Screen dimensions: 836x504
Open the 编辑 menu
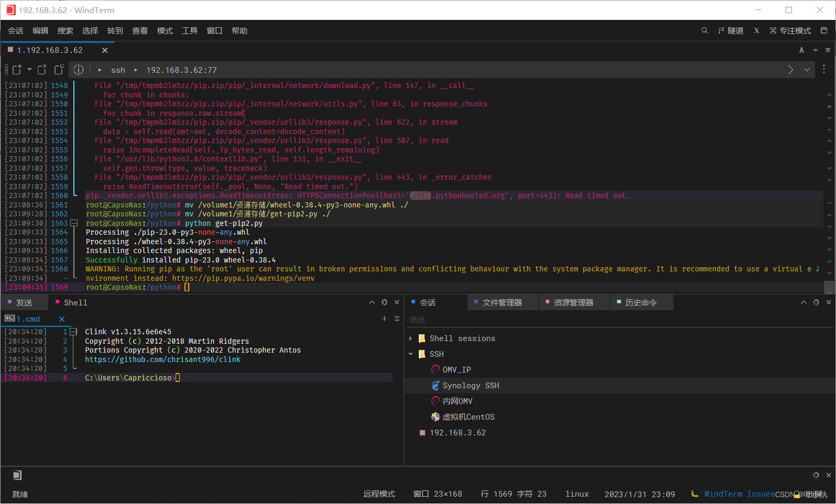pyautogui.click(x=40, y=31)
